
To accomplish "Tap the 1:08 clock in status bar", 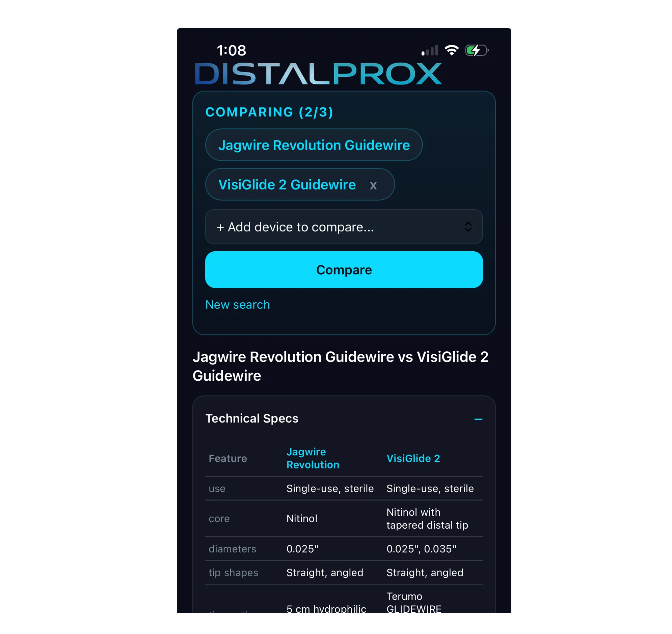I will tap(232, 50).
